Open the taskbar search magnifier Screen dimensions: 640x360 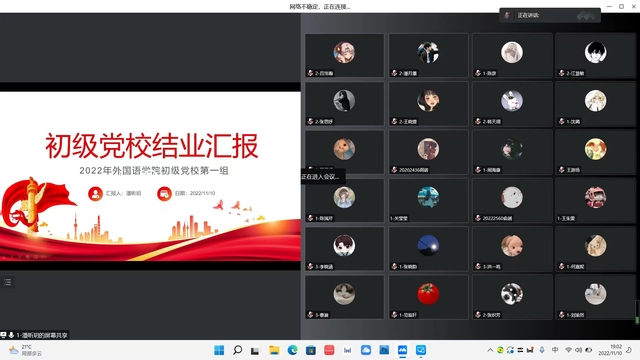[x=237, y=350]
